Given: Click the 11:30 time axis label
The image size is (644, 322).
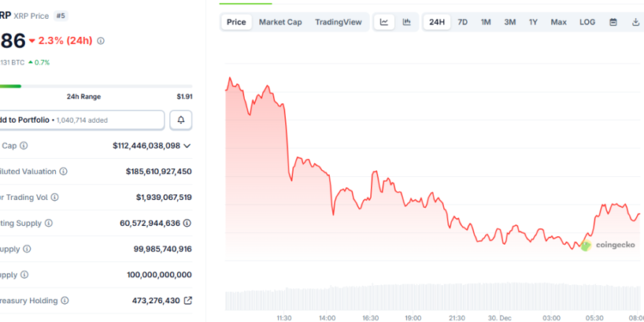Looking at the screenshot, I should point(284,318).
